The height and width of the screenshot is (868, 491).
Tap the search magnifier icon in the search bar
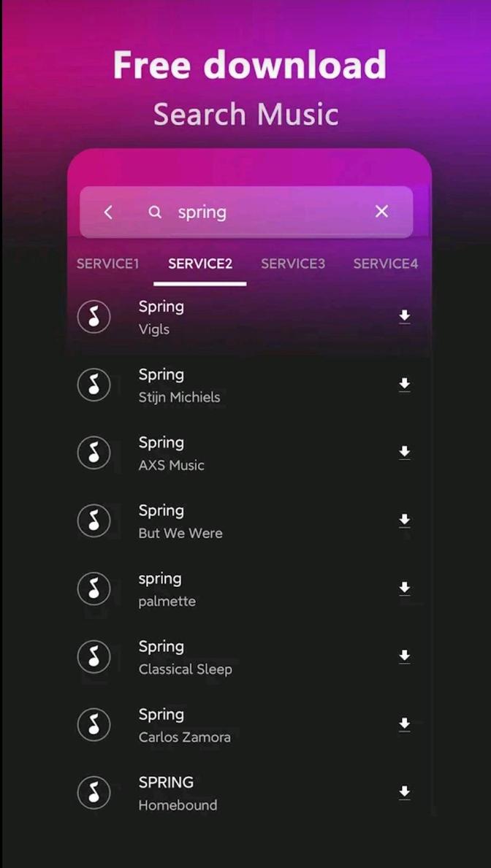tap(155, 212)
